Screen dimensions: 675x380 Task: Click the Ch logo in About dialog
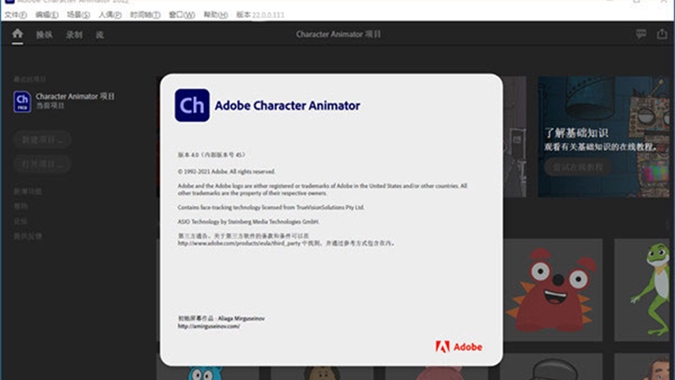[192, 105]
